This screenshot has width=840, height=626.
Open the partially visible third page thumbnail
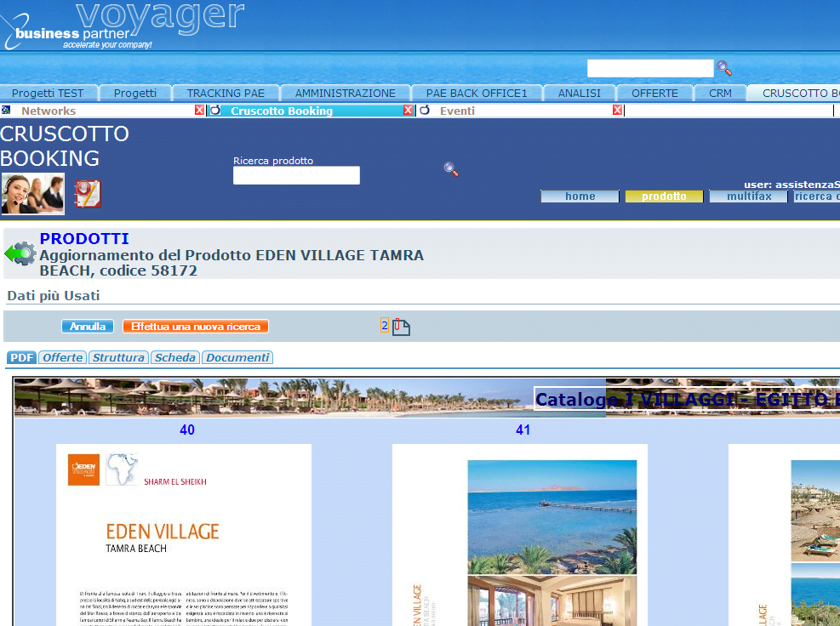[x=785, y=535]
